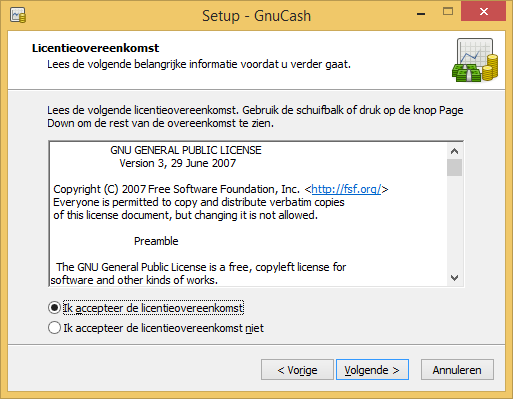Viewport: 513px width, 399px height.
Task: Click the "GNU GENERAL PUBLIC LICENSE" title line
Action: [x=186, y=150]
